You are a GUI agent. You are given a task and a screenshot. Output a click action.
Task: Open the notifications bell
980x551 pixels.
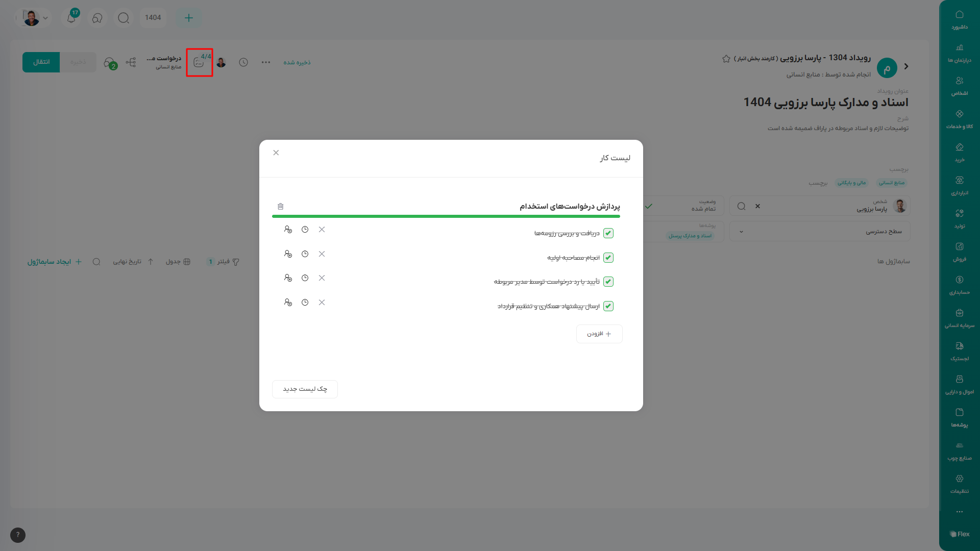[71, 18]
